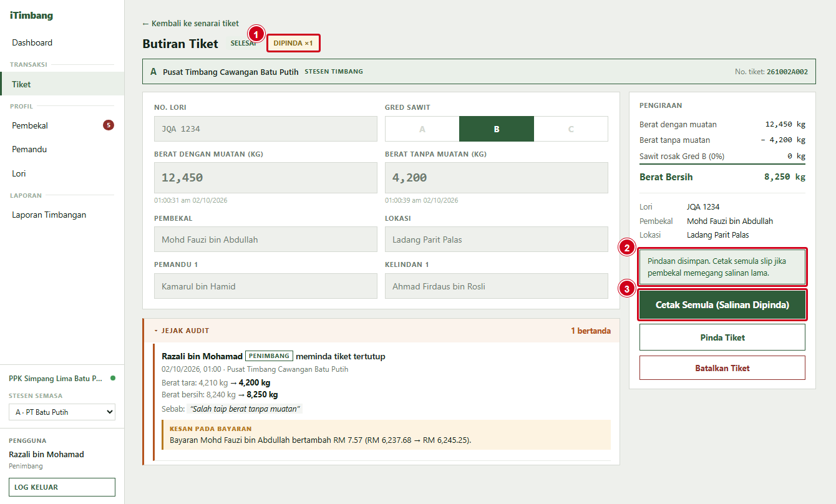Click the DIPINDA ×1 status badge
This screenshot has height=504, width=836.
point(293,43)
